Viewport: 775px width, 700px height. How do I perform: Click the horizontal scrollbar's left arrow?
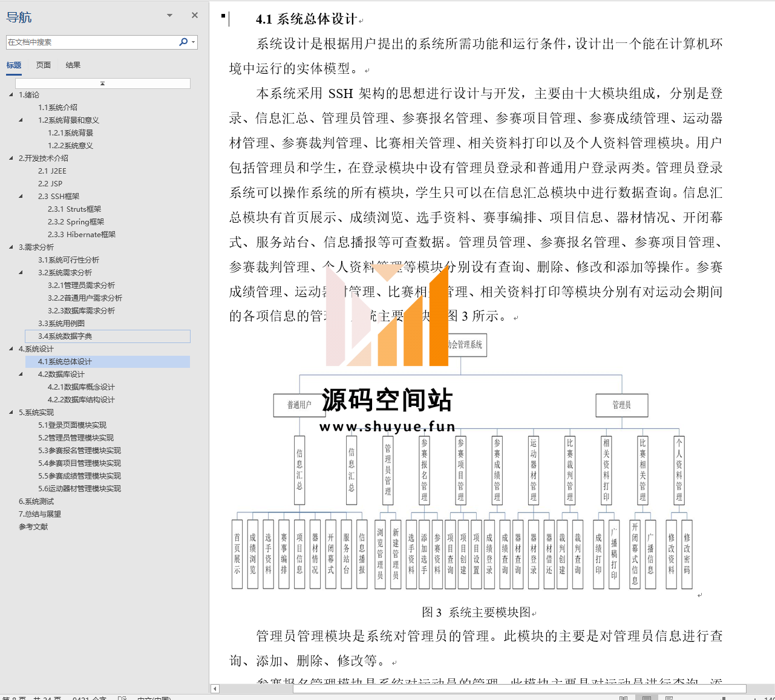[215, 689]
